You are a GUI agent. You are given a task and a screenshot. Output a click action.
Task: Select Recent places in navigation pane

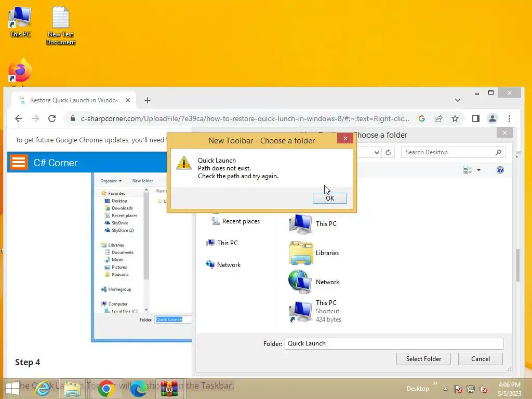click(x=236, y=221)
